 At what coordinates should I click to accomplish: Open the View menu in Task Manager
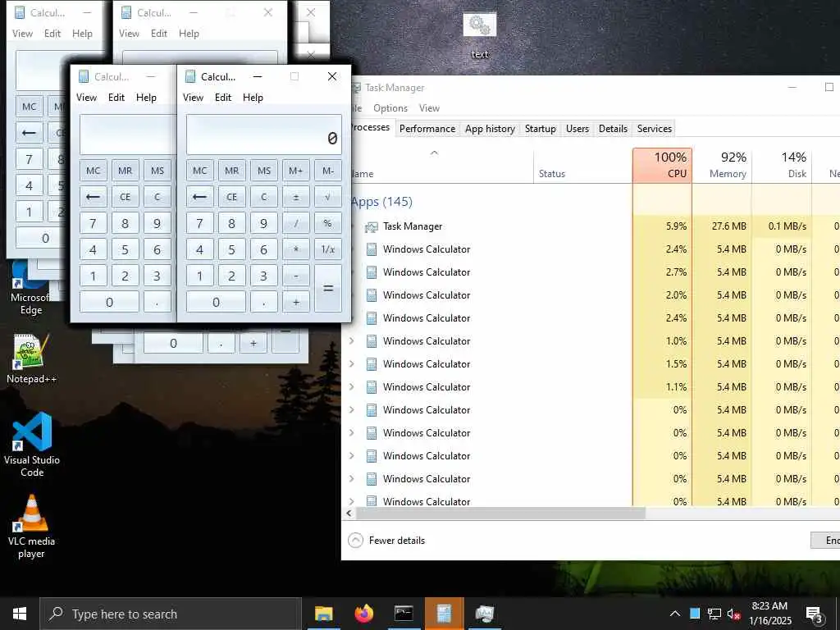(429, 108)
